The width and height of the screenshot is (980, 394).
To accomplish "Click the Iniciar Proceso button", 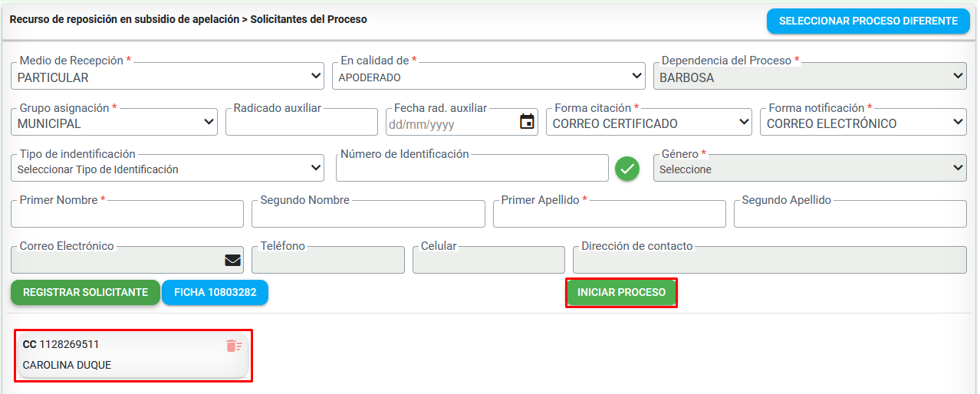I will (x=621, y=292).
